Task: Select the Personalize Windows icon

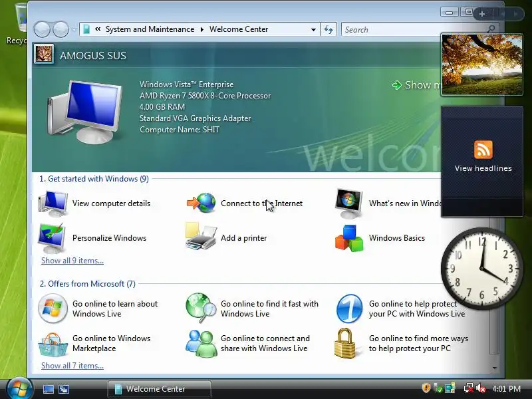Action: pyautogui.click(x=53, y=238)
